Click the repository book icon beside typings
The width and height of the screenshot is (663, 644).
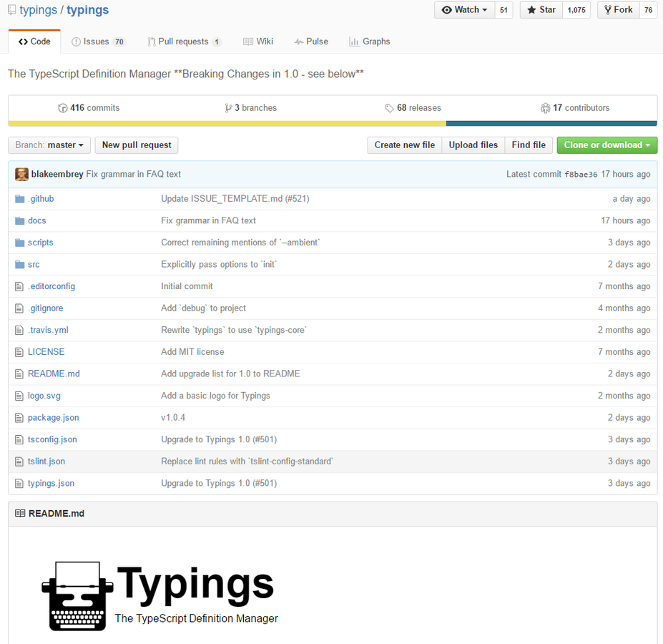(x=12, y=10)
